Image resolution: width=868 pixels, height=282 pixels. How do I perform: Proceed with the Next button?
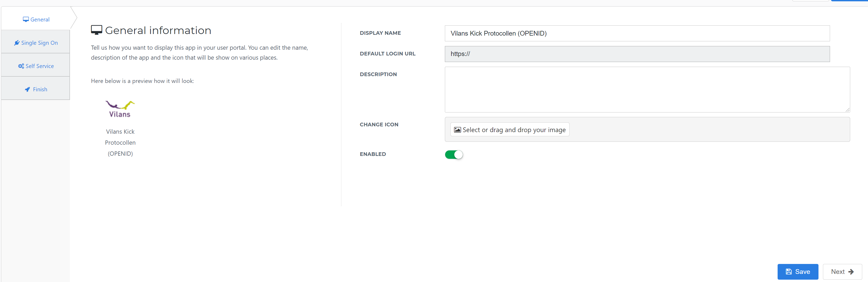(842, 272)
